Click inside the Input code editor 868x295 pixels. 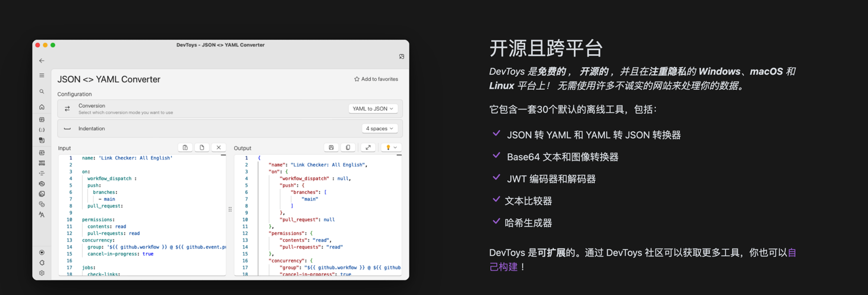tap(142, 215)
